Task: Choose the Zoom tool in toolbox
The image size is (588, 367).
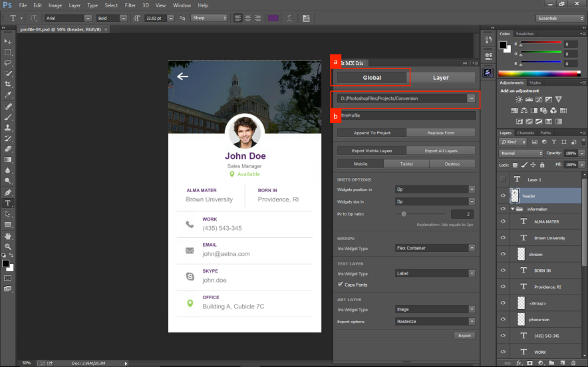Action: [8, 246]
